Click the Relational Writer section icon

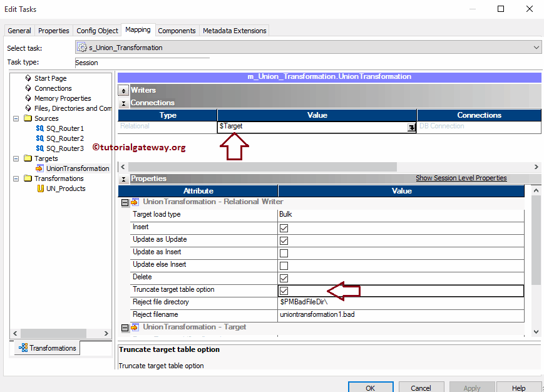(135, 201)
